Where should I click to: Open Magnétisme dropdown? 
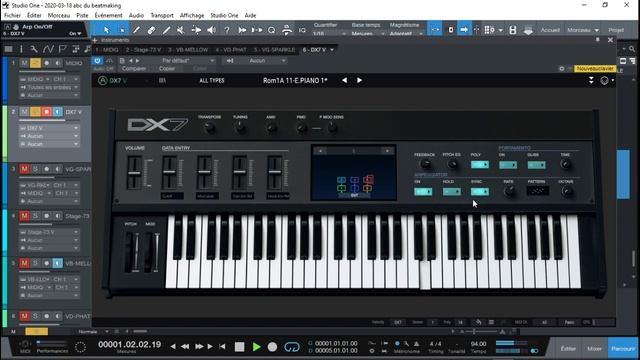[407, 34]
